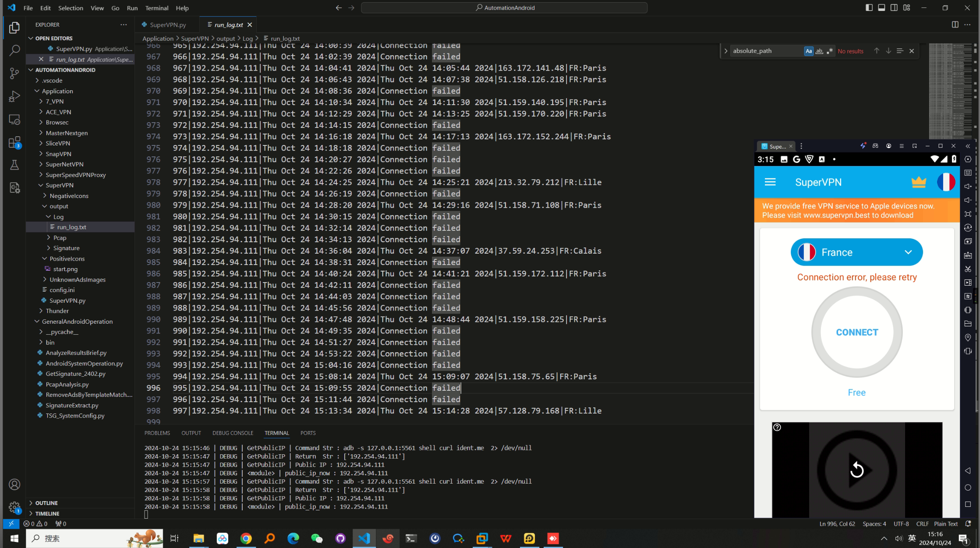Viewport: 980px width, 548px height.
Task: Open the Extensions view
Action: pyautogui.click(x=14, y=142)
